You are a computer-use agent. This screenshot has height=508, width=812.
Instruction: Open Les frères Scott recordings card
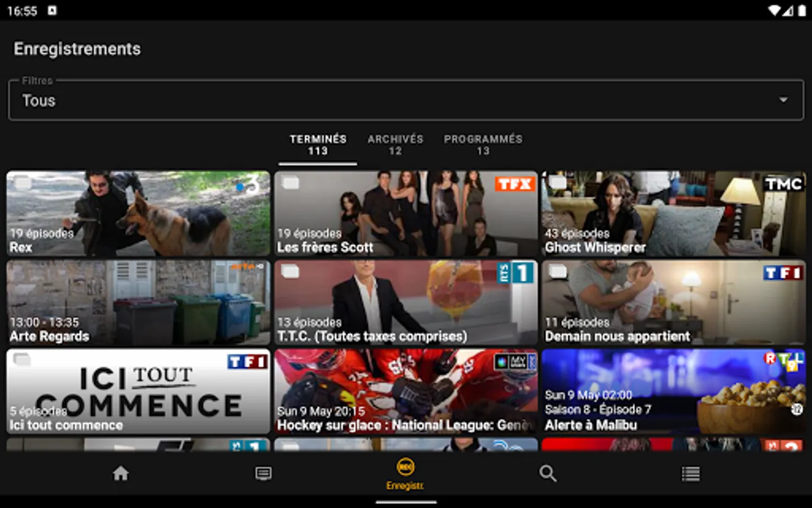coord(406,214)
